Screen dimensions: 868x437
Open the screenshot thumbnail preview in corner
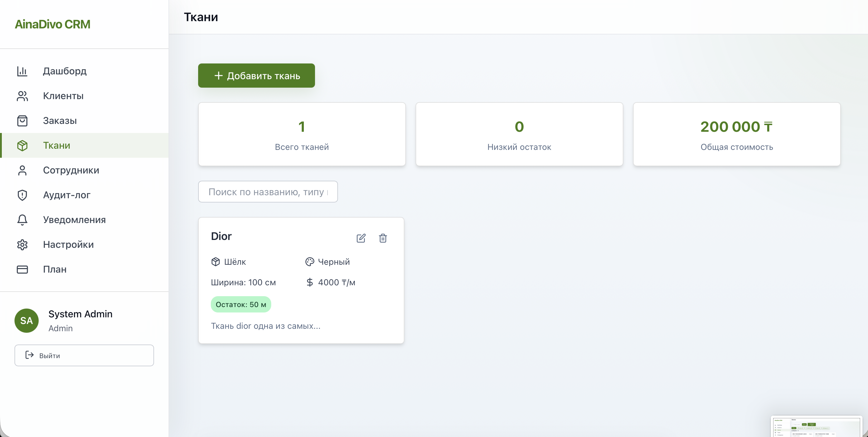point(816,426)
